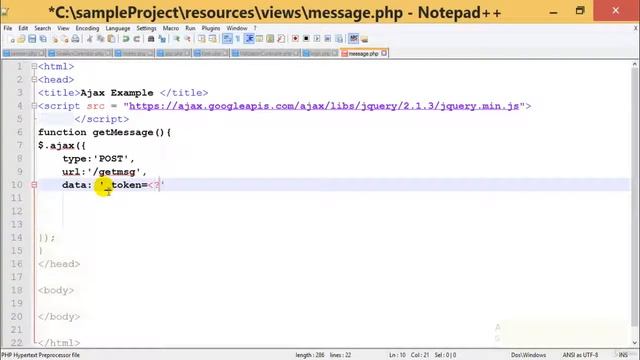The image size is (640, 360).
Task: Collapse the fold marker on line 10
Action: click(x=34, y=185)
